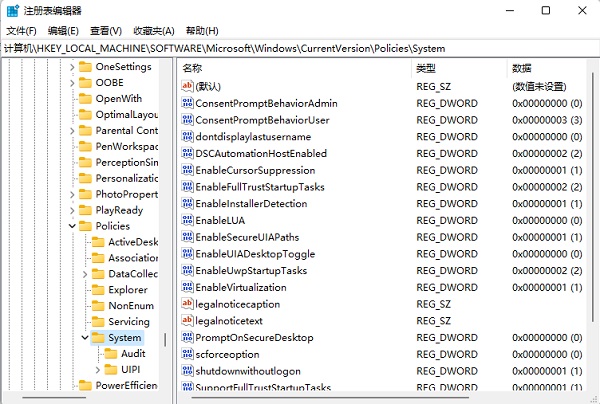Click the folder icon beside Audit key
Screen dimensions: 600x404
(110, 354)
